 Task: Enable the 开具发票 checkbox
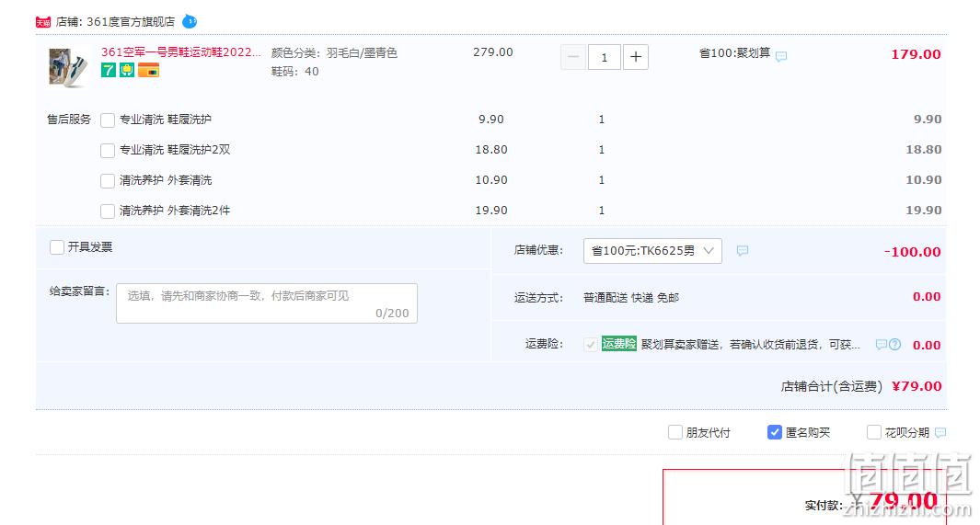(x=57, y=247)
